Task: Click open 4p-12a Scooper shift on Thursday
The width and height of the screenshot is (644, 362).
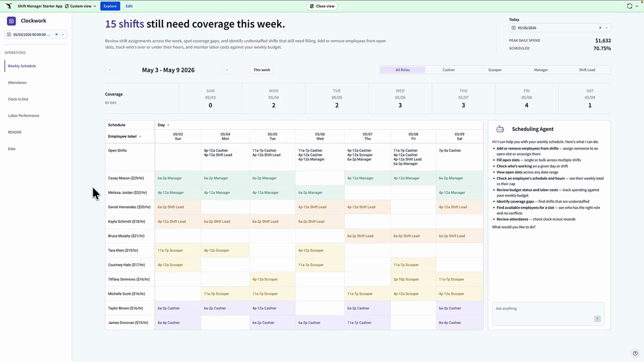Action: click(x=360, y=155)
